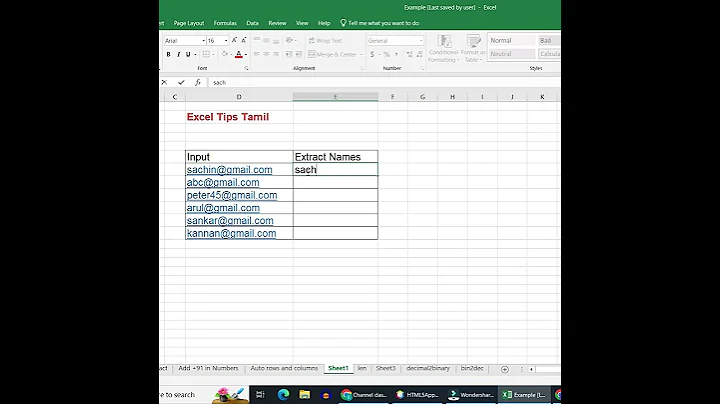
Task: Open the General number format dropdown
Action: (421, 41)
